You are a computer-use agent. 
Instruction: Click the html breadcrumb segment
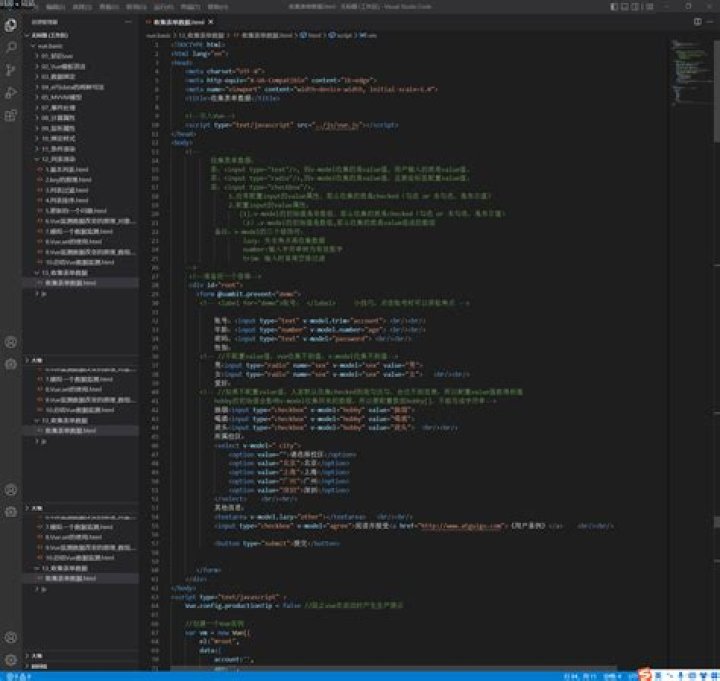pos(311,35)
